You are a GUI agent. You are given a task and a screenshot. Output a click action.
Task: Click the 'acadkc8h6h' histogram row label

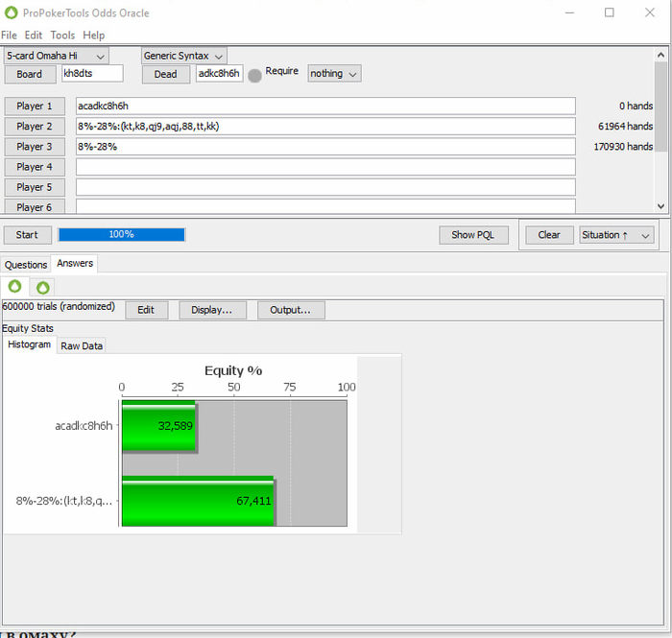point(84,426)
